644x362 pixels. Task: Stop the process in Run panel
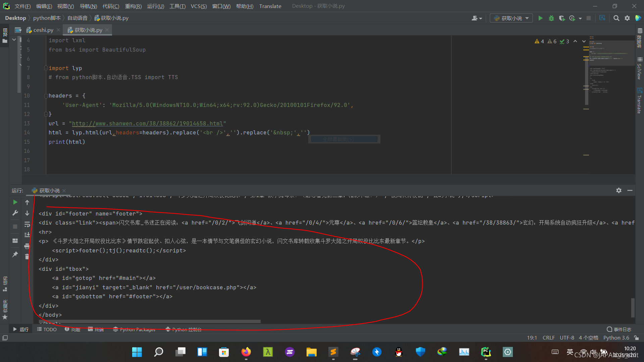(x=15, y=227)
